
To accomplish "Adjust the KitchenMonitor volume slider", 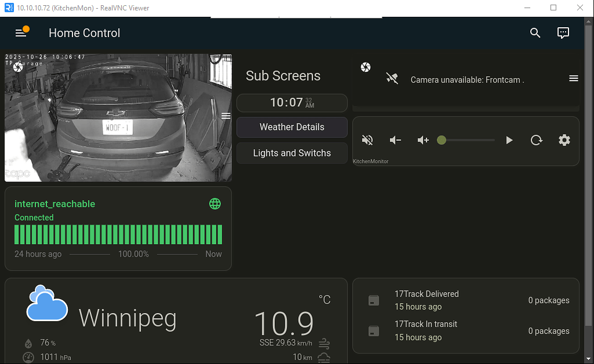I will (441, 140).
